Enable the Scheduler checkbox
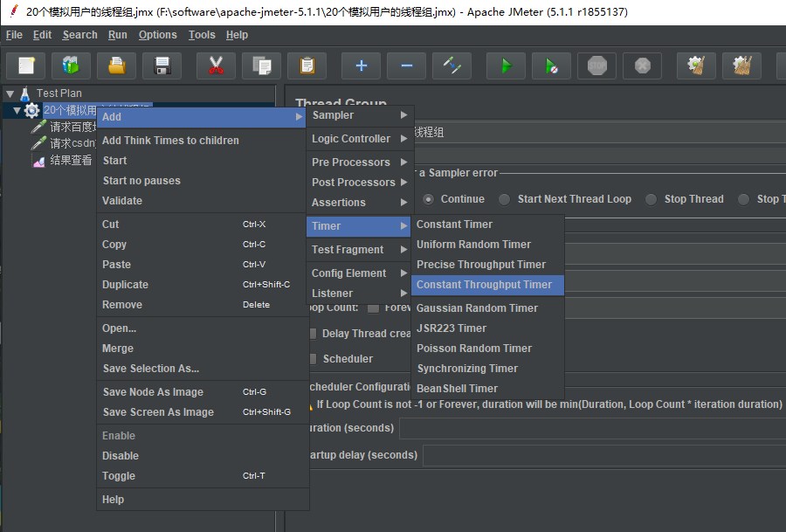786x532 pixels. coord(313,359)
